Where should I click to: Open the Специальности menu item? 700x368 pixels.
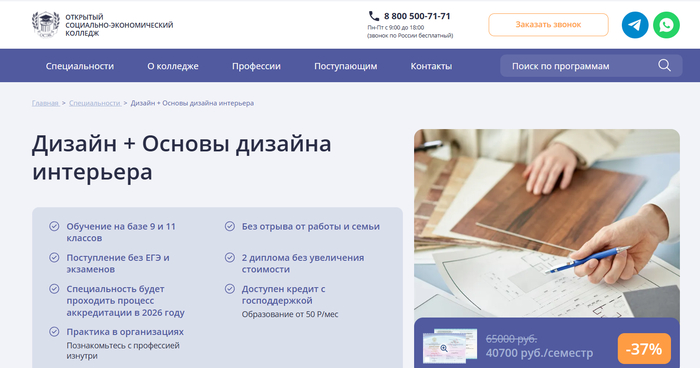(x=80, y=66)
